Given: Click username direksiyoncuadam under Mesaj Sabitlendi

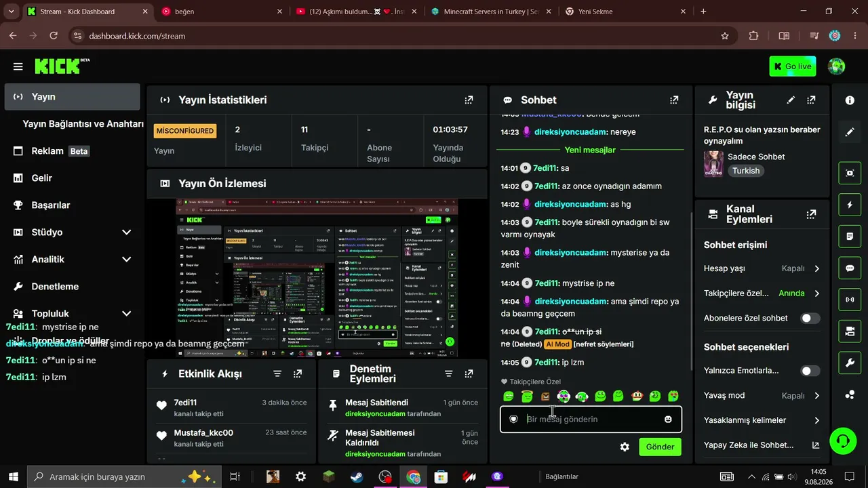Looking at the screenshot, I should [375, 414].
